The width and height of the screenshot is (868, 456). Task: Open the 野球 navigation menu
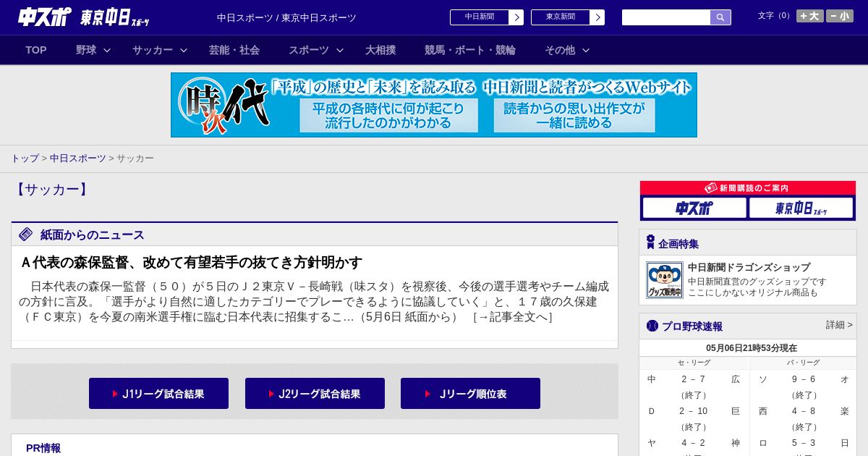(x=86, y=50)
